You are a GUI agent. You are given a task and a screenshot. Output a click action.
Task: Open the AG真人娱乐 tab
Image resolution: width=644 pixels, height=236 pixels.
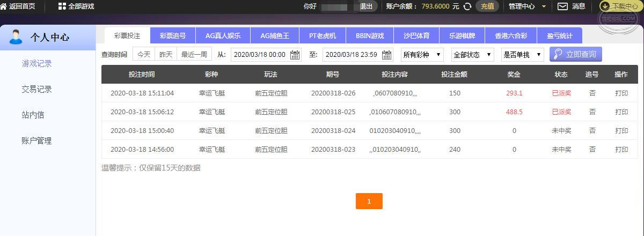(x=223, y=36)
